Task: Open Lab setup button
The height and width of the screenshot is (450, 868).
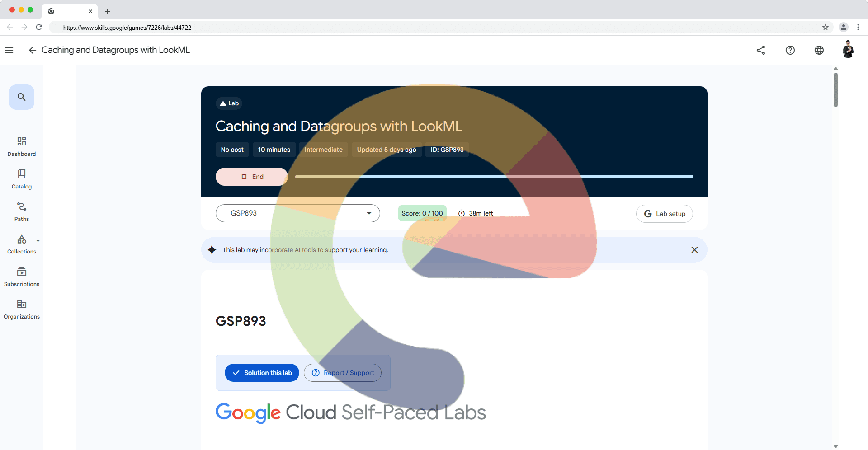Action: (x=665, y=214)
